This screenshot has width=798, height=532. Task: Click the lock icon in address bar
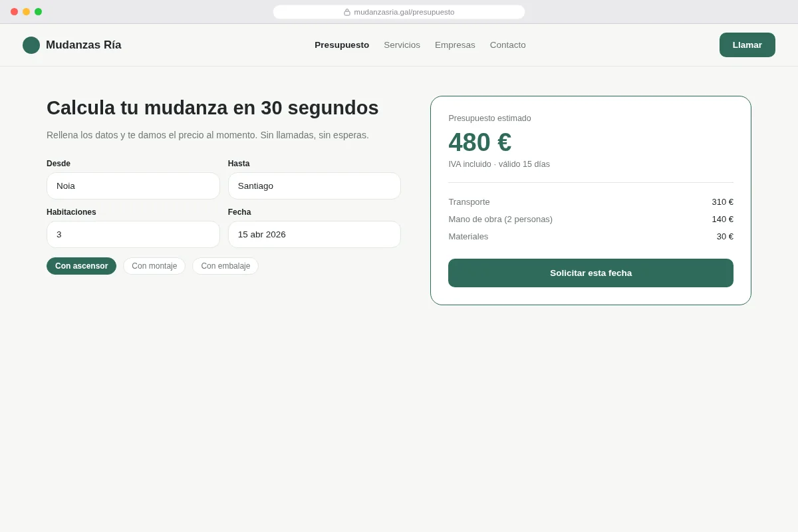pos(347,12)
